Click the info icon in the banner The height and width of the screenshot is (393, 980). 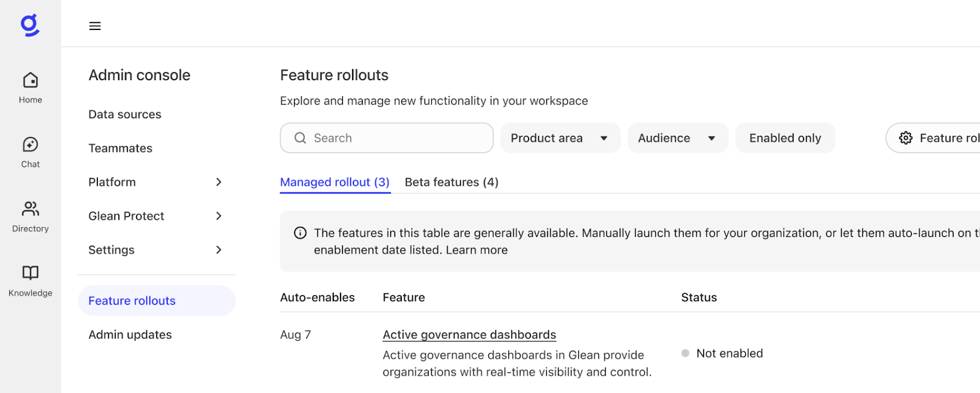pos(300,233)
